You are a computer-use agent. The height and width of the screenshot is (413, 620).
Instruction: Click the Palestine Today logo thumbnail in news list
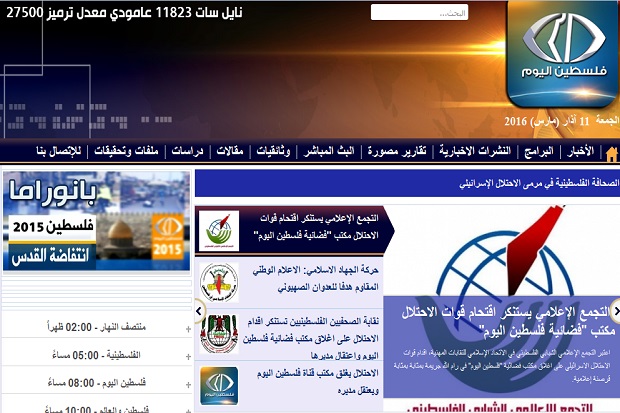click(x=219, y=386)
